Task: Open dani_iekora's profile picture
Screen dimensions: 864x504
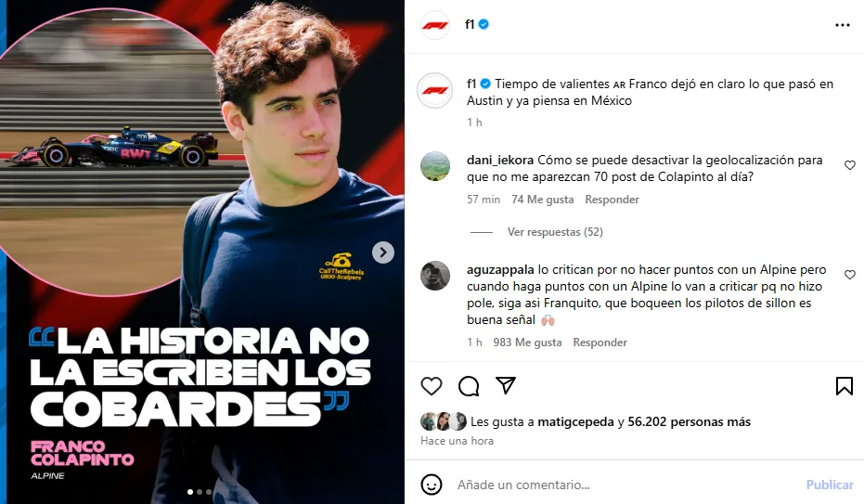Action: (434, 166)
